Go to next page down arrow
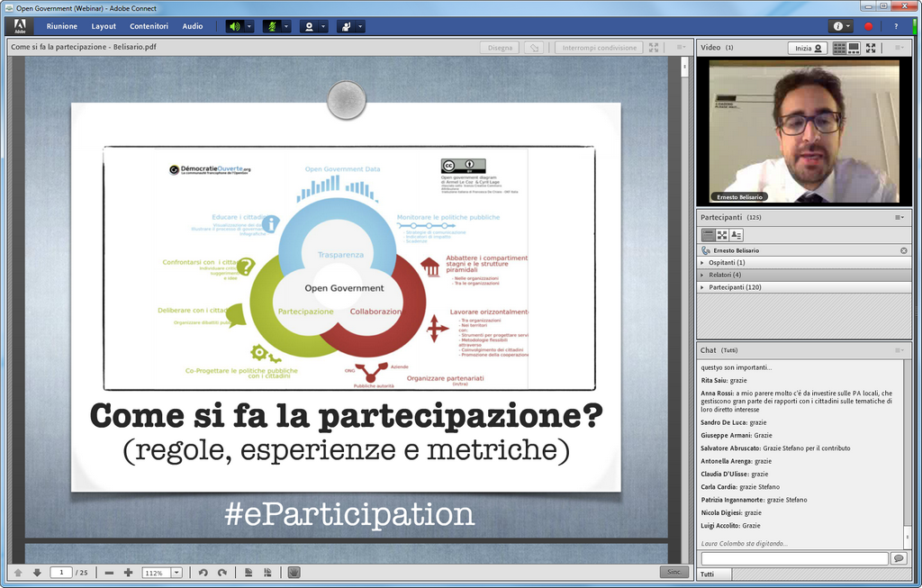Screen dimensions: 922x588 37,573
